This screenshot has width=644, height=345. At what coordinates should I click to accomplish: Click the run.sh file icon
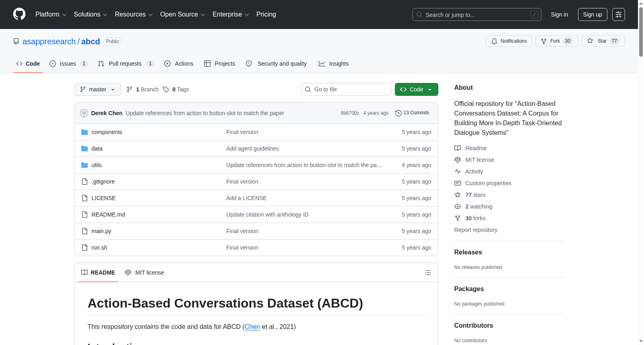tap(85, 248)
